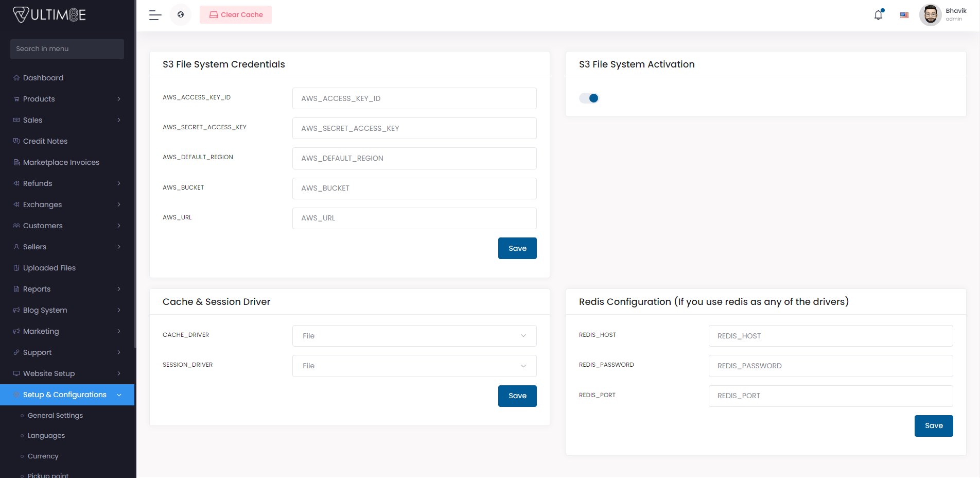This screenshot has height=478, width=980.
Task: Click the Marketplace Invoices sidebar icon
Action: [16, 162]
